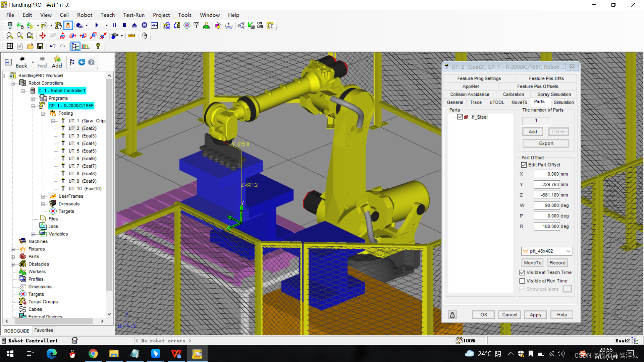Open File Explorer from the taskbar
The image size is (644, 362).
[x=114, y=354]
